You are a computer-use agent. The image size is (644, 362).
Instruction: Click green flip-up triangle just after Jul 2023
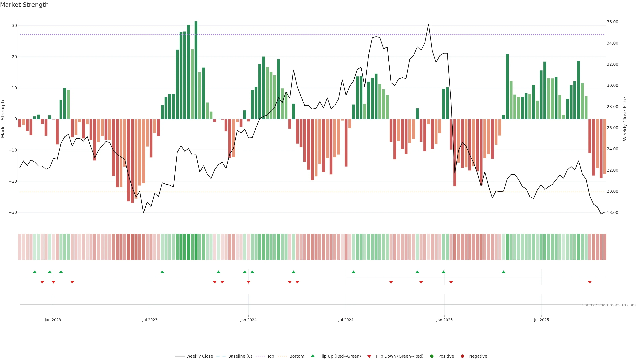162,272
